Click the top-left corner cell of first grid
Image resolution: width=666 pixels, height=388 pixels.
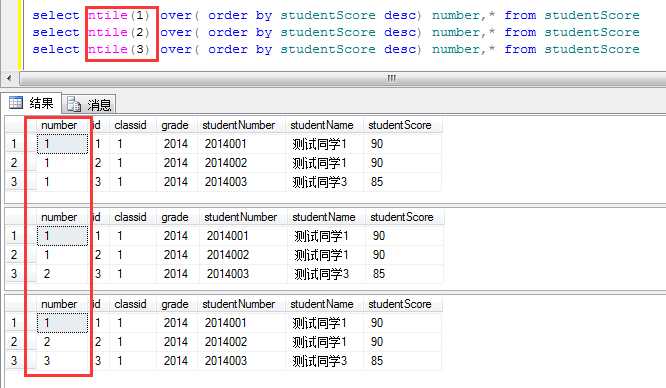tap(15, 125)
